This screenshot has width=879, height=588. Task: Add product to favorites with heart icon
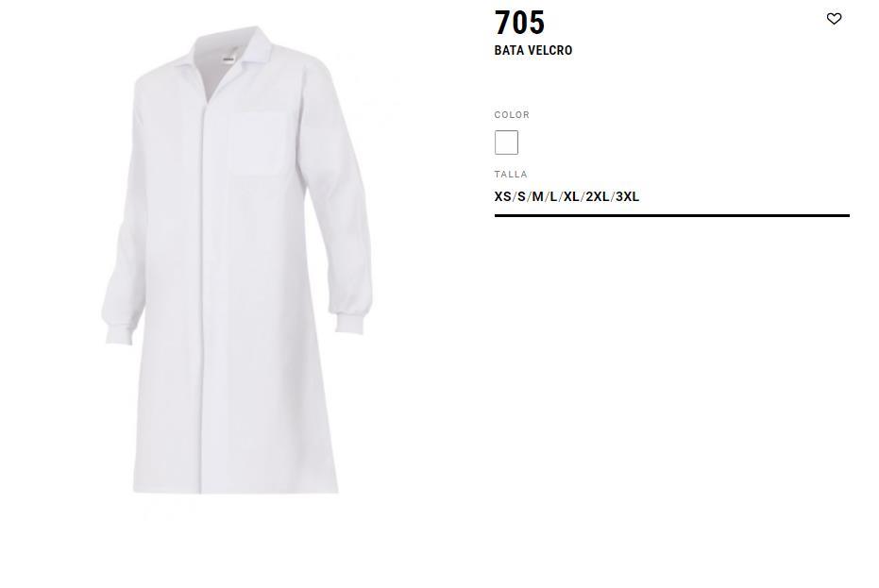(834, 19)
